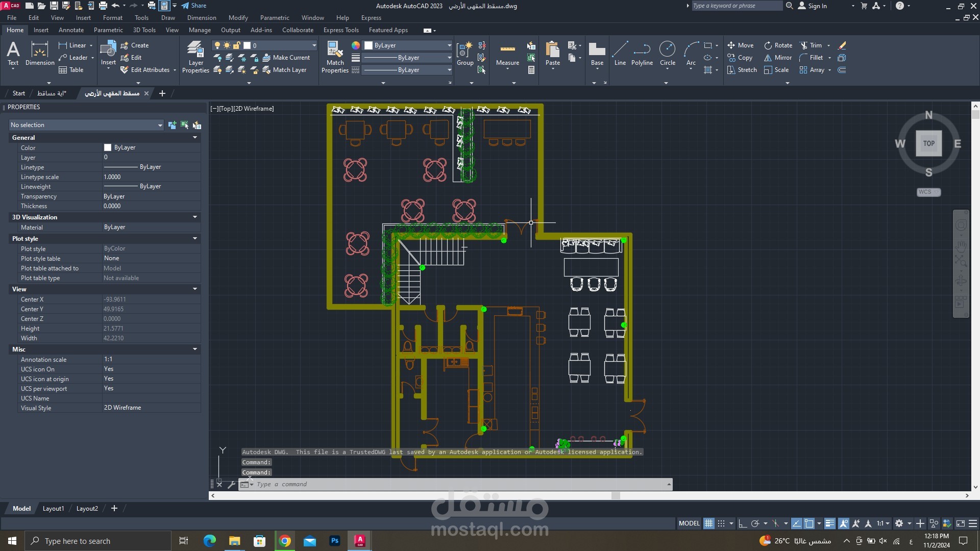The width and height of the screenshot is (980, 551).
Task: Toggle Object Snap in status bar
Action: point(809,523)
